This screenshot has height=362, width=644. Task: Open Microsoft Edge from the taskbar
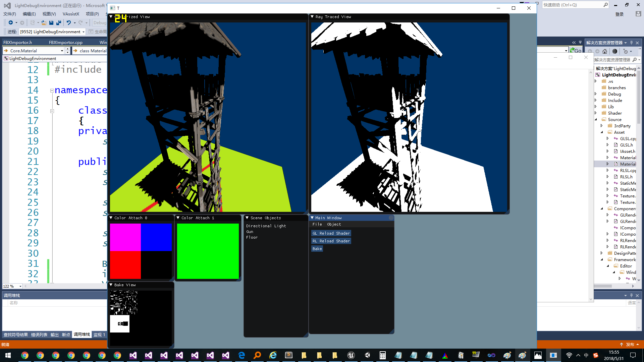pos(241,355)
